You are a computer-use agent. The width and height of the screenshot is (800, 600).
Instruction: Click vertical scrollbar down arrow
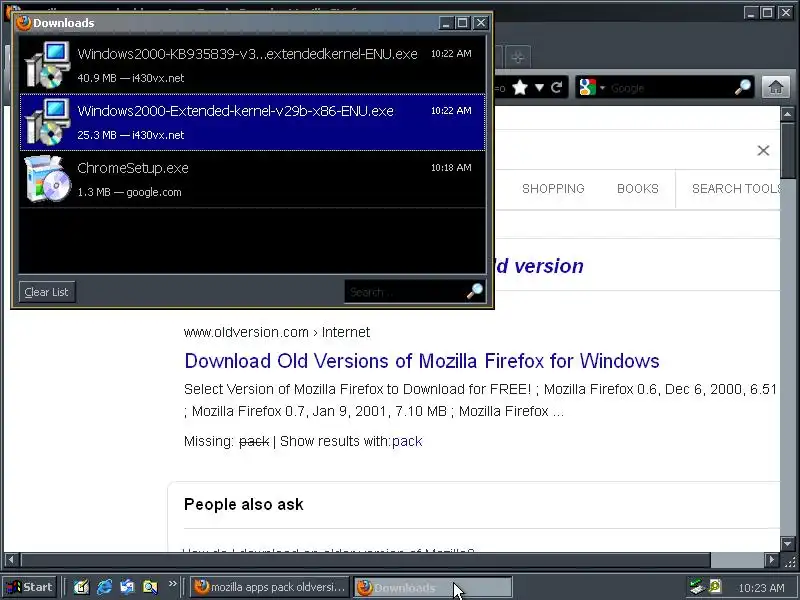click(x=787, y=544)
